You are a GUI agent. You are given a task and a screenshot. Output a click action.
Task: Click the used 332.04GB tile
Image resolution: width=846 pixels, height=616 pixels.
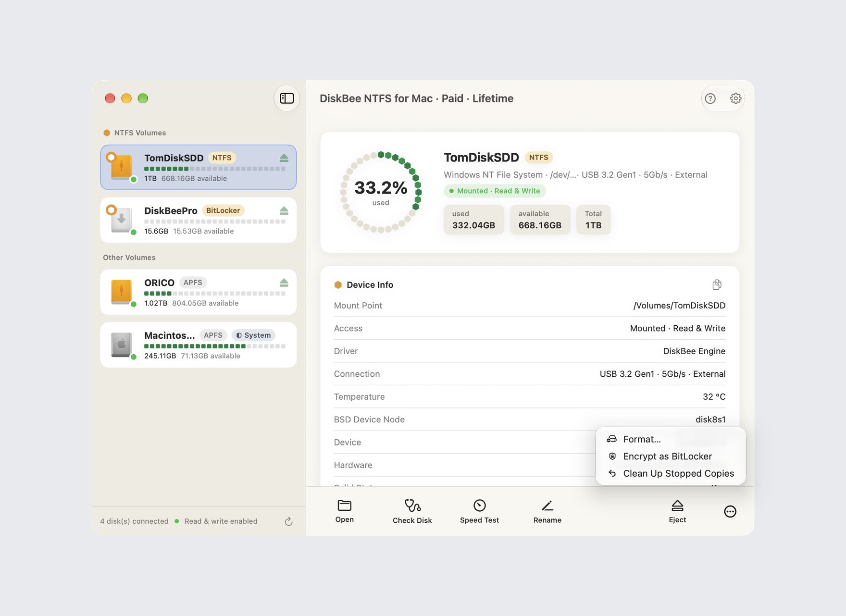click(473, 220)
